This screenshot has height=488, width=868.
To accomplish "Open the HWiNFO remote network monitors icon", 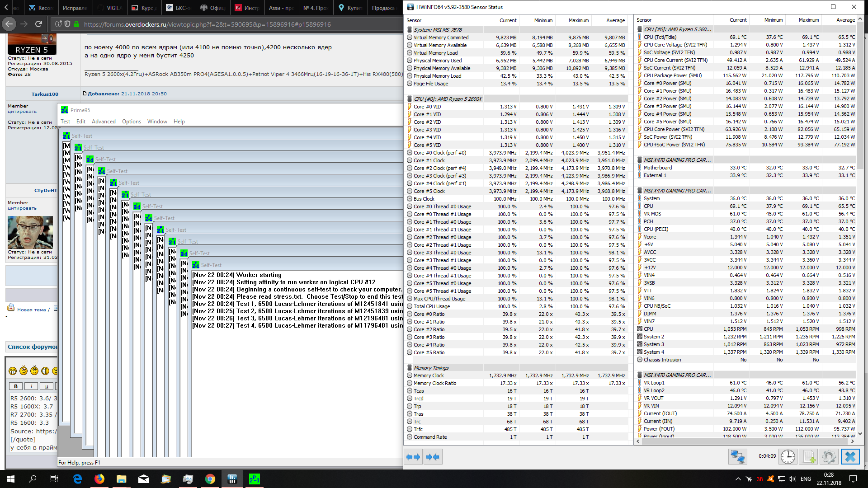I will (737, 457).
